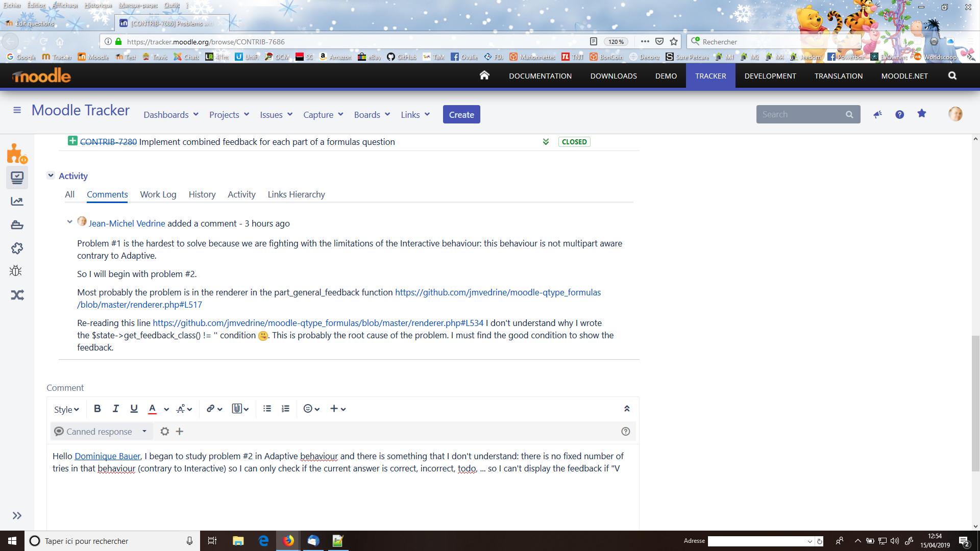Image resolution: width=980 pixels, height=551 pixels.
Task: Open Jean-Michel Vedrine profile link
Action: click(127, 223)
